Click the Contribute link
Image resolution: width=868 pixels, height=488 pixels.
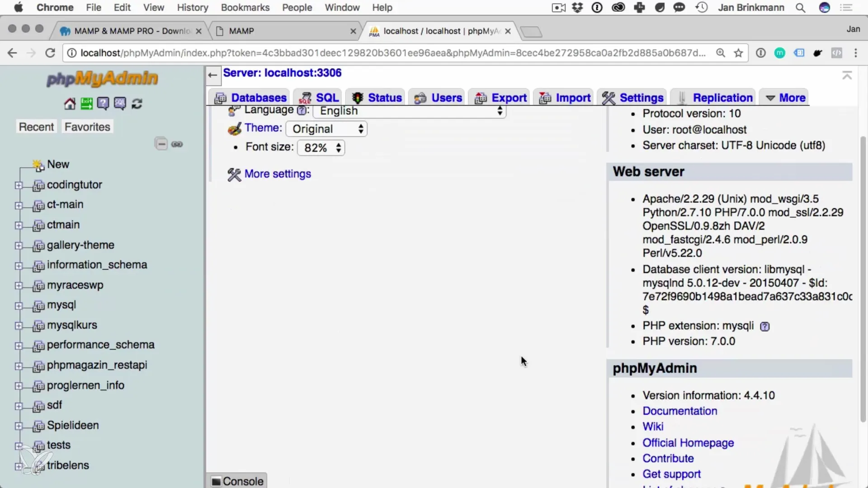pyautogui.click(x=668, y=458)
